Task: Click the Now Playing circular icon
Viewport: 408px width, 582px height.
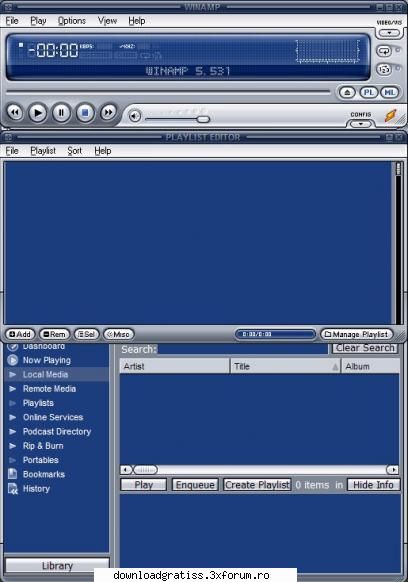Action: tap(13, 360)
